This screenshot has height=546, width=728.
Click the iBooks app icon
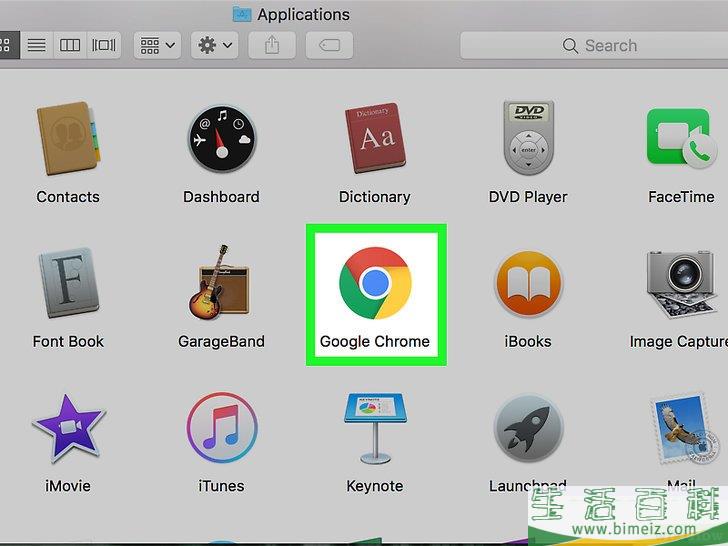tap(528, 283)
